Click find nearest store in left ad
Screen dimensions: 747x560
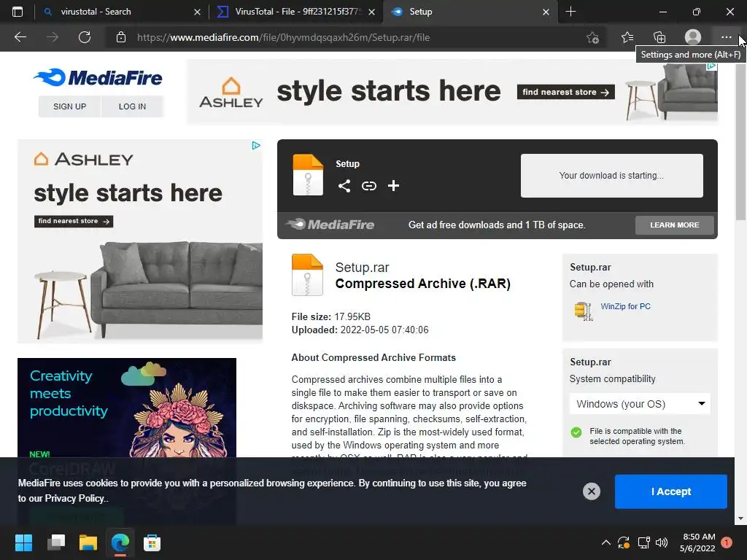pos(74,221)
